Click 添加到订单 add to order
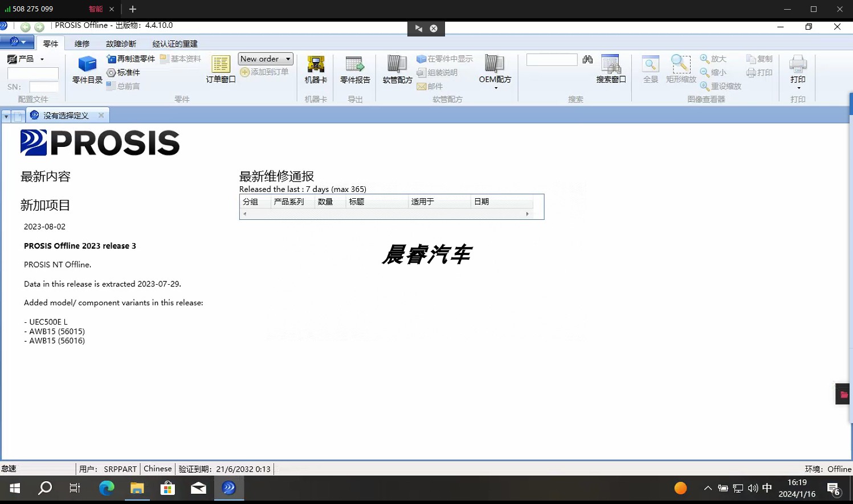Image resolution: width=853 pixels, height=504 pixels. pos(264,72)
